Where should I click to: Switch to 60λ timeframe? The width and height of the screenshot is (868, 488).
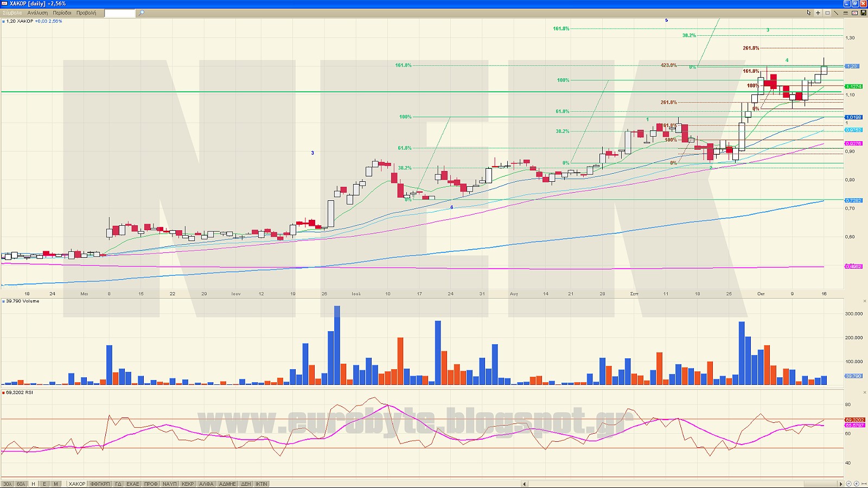pos(21,484)
